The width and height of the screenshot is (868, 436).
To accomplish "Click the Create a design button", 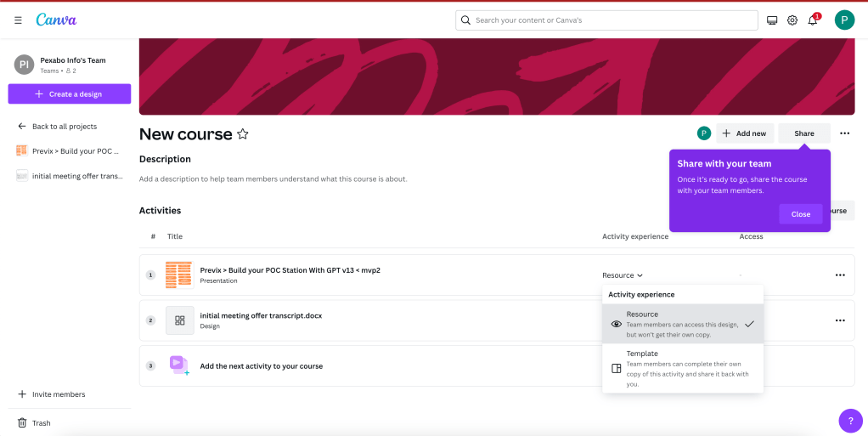I will [69, 93].
